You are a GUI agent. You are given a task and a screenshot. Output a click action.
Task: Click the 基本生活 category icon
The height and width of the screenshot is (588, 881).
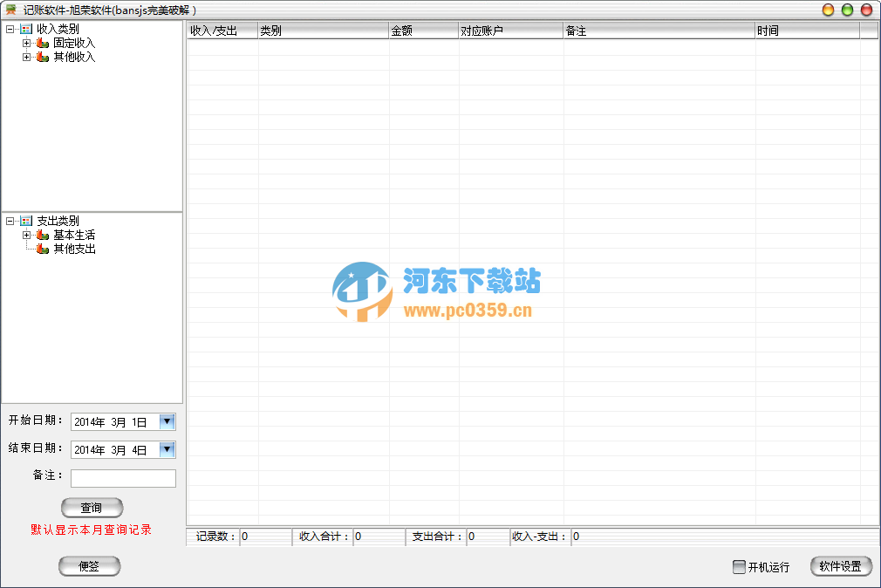(x=42, y=235)
